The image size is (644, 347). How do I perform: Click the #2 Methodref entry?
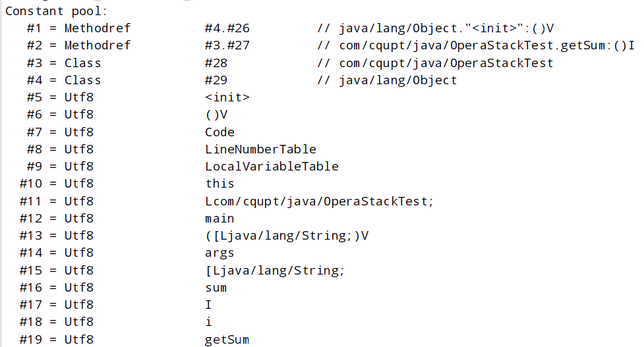click(x=78, y=45)
